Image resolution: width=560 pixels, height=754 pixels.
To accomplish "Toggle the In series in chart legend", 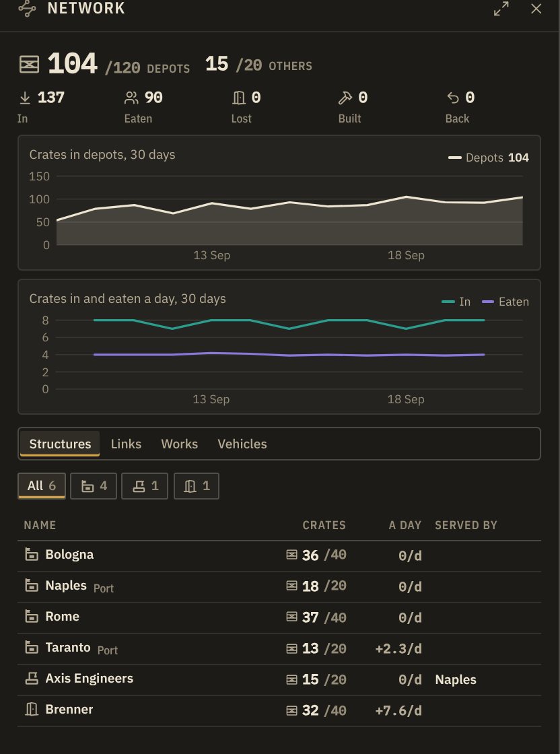I will click(x=456, y=302).
